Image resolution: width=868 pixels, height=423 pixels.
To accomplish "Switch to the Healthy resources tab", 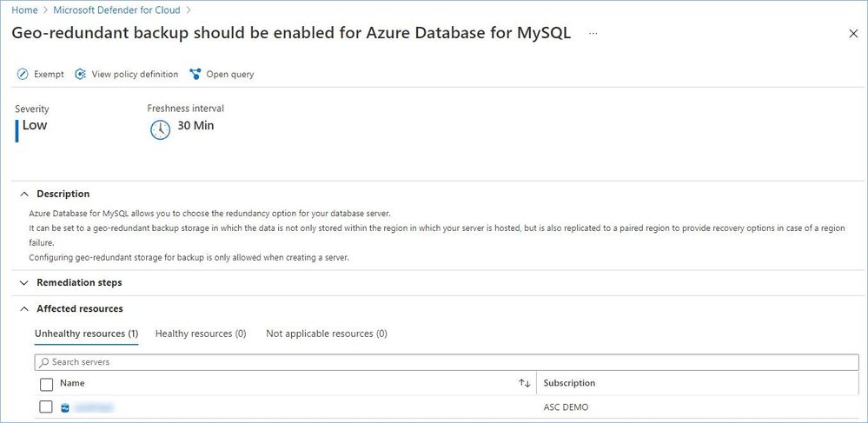I will tap(201, 334).
